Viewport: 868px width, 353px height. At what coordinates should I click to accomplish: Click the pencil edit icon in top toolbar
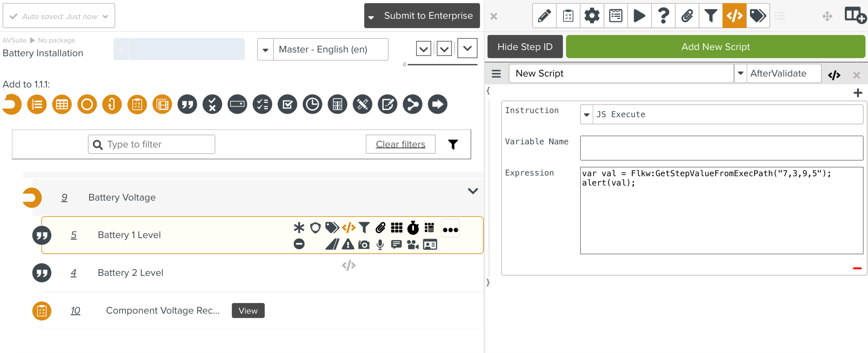point(544,16)
